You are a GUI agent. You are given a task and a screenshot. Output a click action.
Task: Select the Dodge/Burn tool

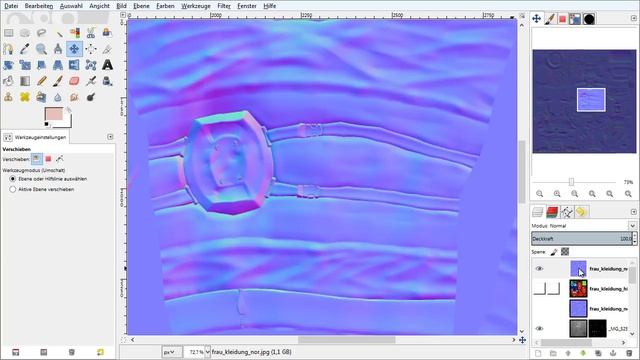pos(91,97)
